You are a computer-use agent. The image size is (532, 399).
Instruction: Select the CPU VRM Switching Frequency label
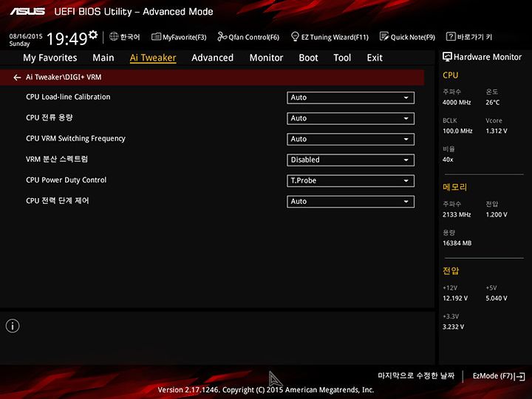(75, 138)
